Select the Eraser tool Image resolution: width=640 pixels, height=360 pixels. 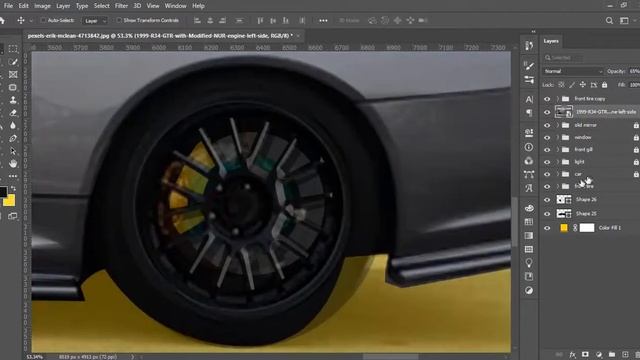[x=13, y=113]
